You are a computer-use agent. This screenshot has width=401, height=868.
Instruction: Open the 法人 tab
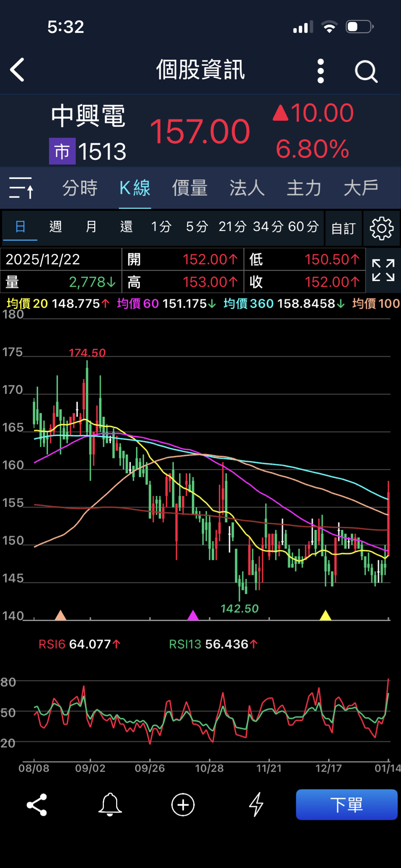pyautogui.click(x=247, y=188)
